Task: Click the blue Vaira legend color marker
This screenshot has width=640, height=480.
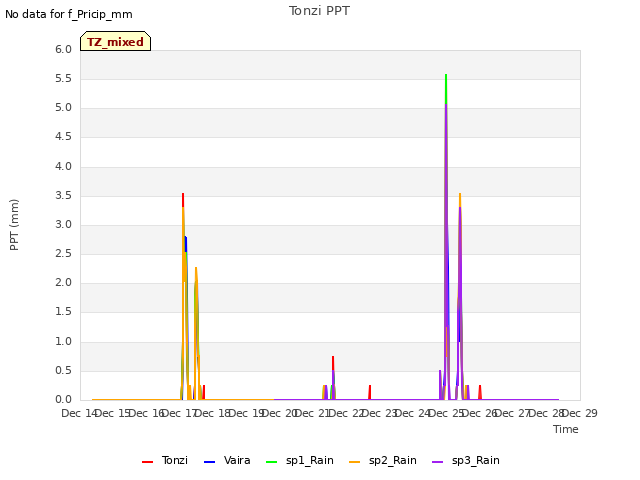Action: (x=209, y=462)
